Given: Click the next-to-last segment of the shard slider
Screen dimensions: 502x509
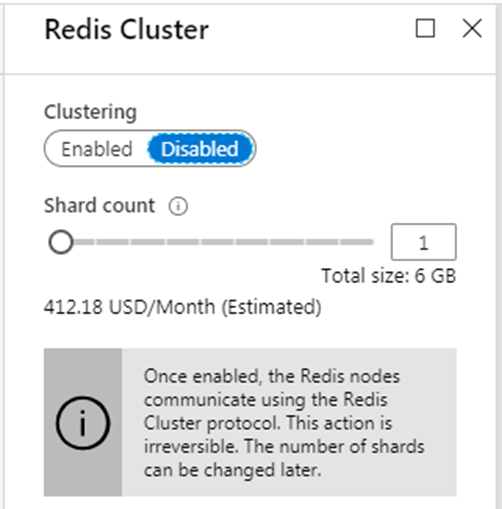Looking at the screenshot, I should click(322, 242).
